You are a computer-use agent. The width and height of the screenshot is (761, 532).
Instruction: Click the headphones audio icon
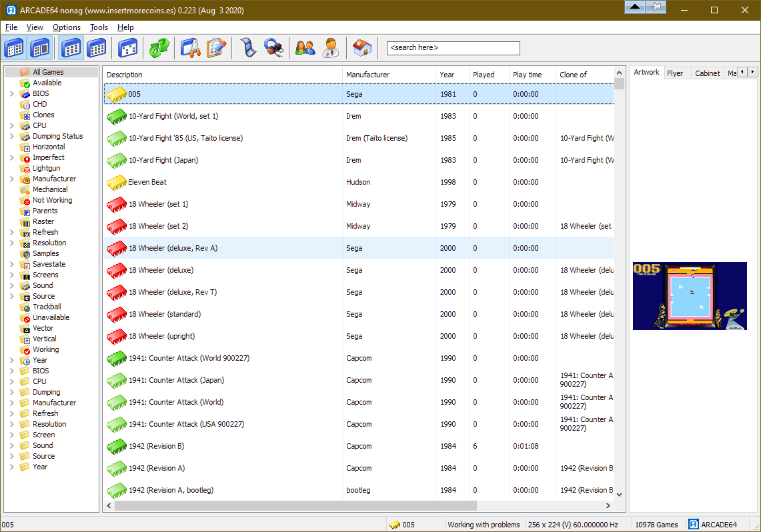click(273, 48)
